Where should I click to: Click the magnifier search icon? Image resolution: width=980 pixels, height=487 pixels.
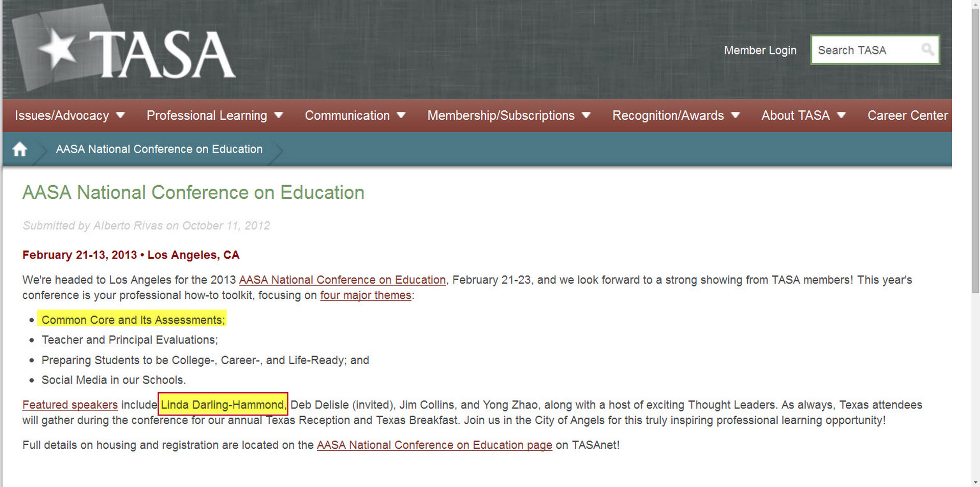tap(927, 49)
